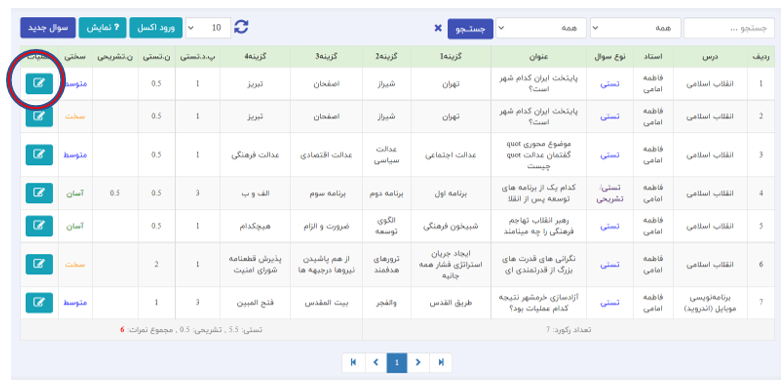Click the نوع سوال column header
The height and width of the screenshot is (389, 784).
pyautogui.click(x=610, y=56)
